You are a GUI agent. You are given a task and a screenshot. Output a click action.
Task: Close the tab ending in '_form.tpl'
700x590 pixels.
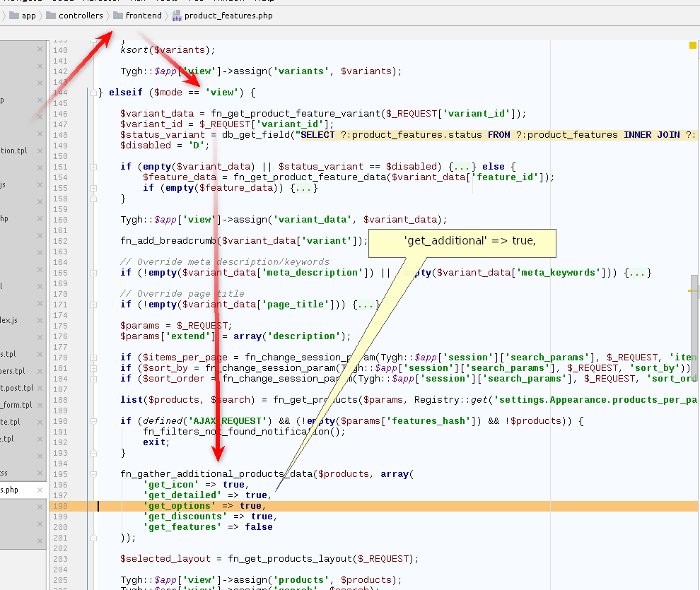40,405
